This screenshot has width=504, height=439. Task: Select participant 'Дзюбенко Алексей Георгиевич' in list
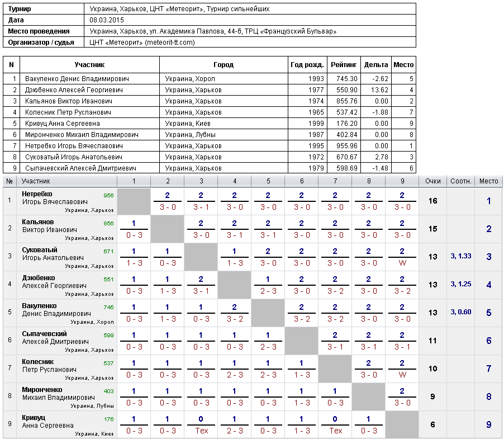pyautogui.click(x=74, y=90)
